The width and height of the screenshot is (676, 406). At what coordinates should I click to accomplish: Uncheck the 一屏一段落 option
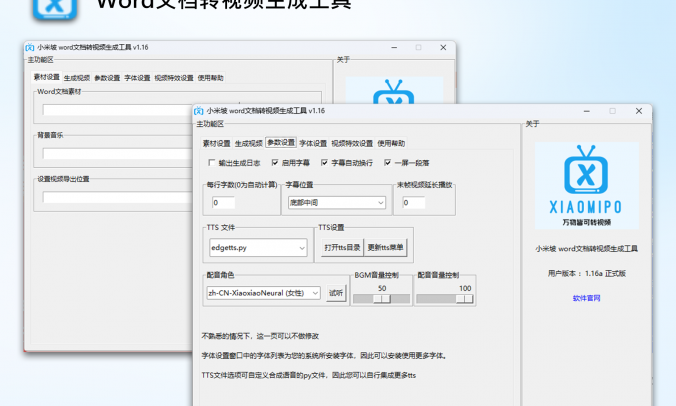387,162
